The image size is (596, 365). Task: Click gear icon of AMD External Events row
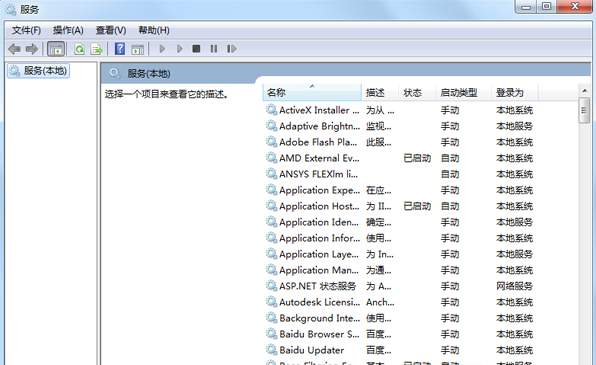coord(271,158)
